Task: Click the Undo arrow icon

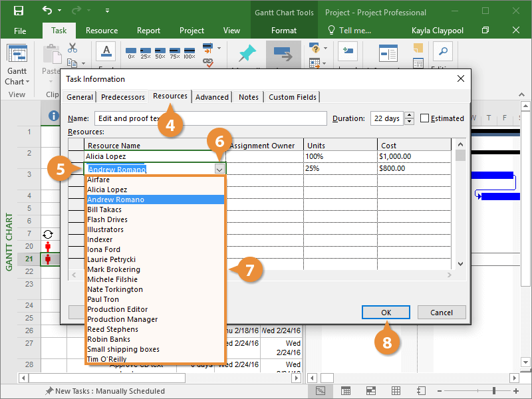Action: tap(47, 11)
